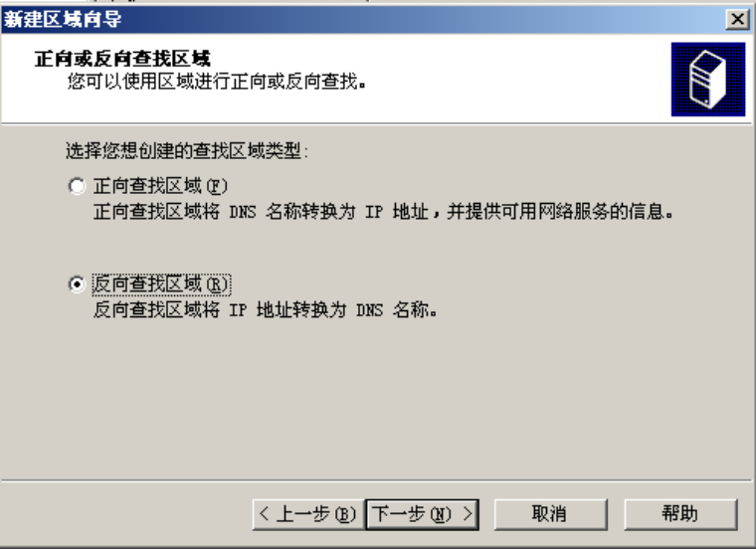Cancel the wizard with 取消 button
Screen dimensions: 756x549
click(551, 514)
